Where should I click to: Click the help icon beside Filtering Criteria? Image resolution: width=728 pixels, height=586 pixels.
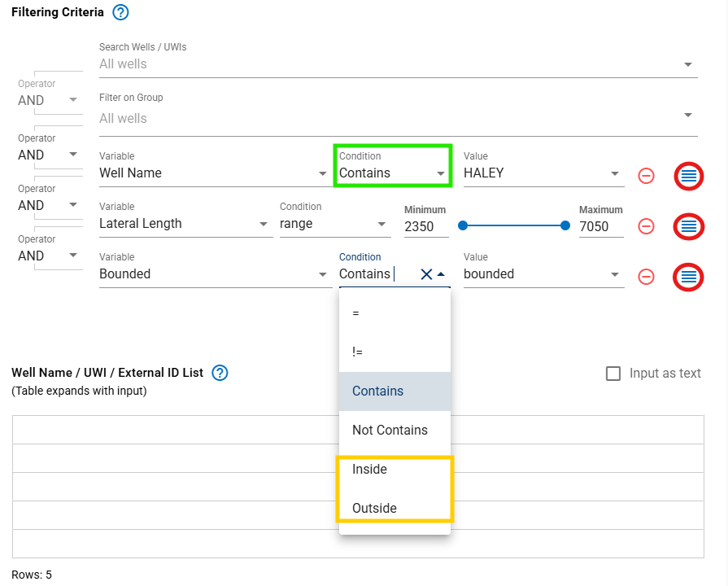click(120, 12)
